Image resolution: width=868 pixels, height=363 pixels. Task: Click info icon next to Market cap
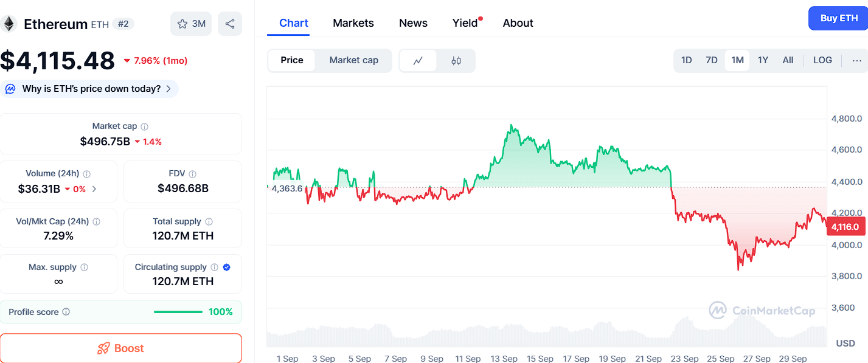coord(145,126)
